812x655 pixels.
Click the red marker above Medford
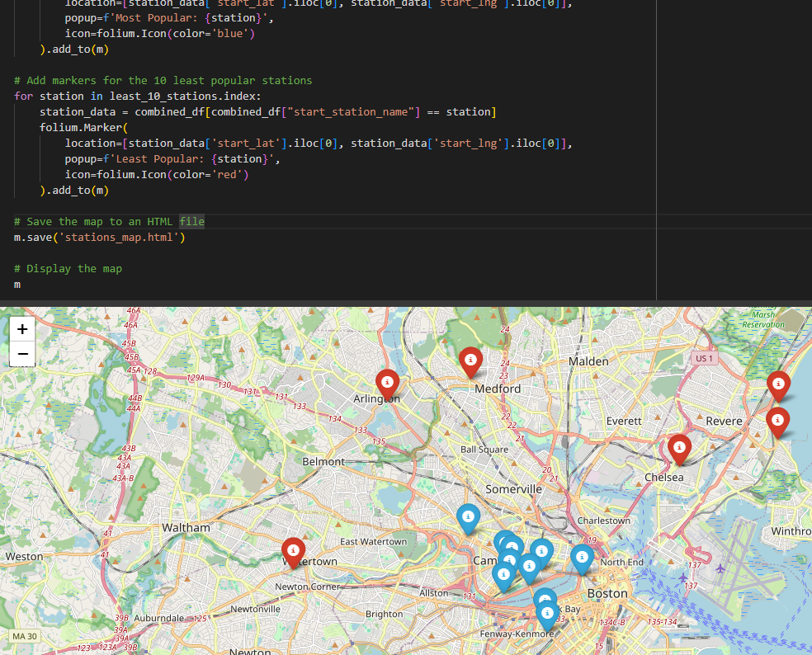pos(470,360)
